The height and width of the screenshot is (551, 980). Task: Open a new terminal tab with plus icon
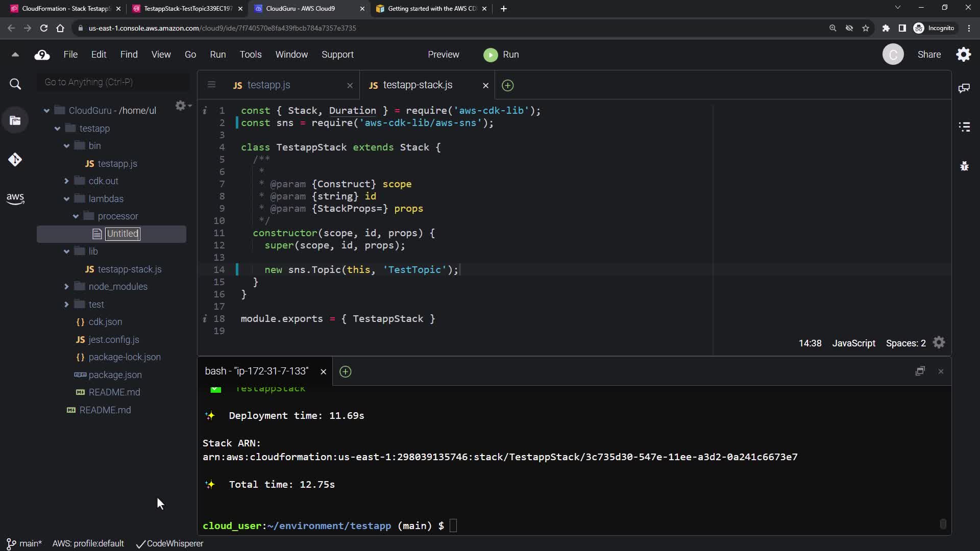coord(346,371)
